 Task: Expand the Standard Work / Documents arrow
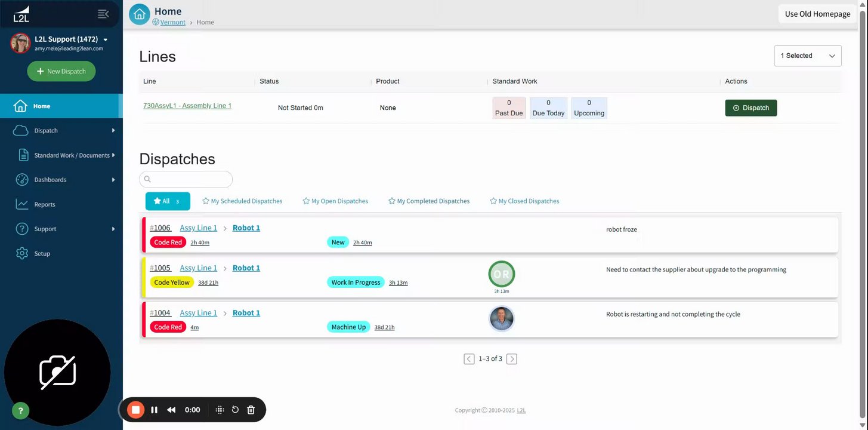tap(113, 155)
